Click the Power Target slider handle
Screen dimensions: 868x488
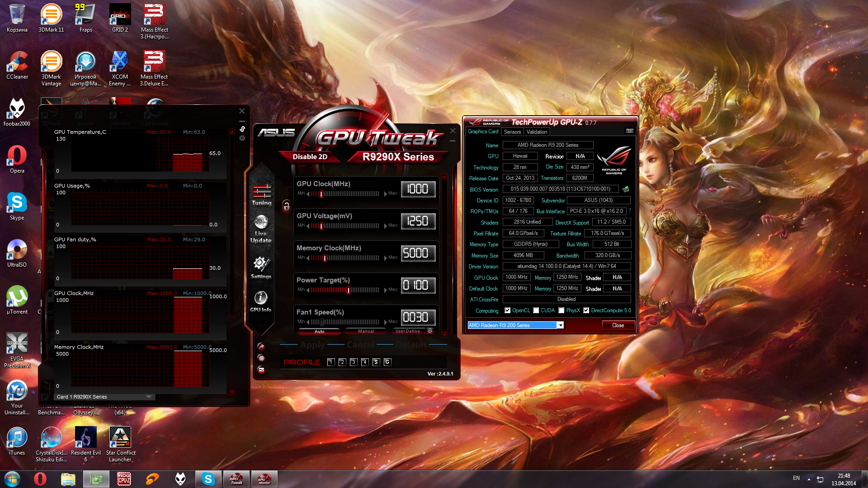[x=349, y=290]
